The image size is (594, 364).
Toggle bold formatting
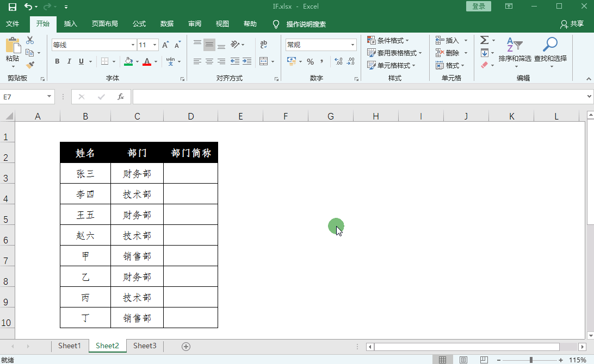pyautogui.click(x=57, y=61)
